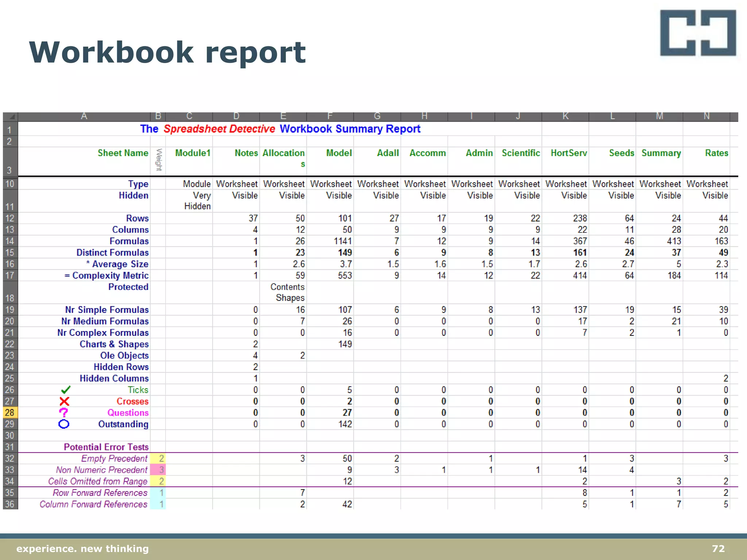Click the 'Cells Omitted from Range' row label
Screen dimensions: 747x560
[98, 481]
